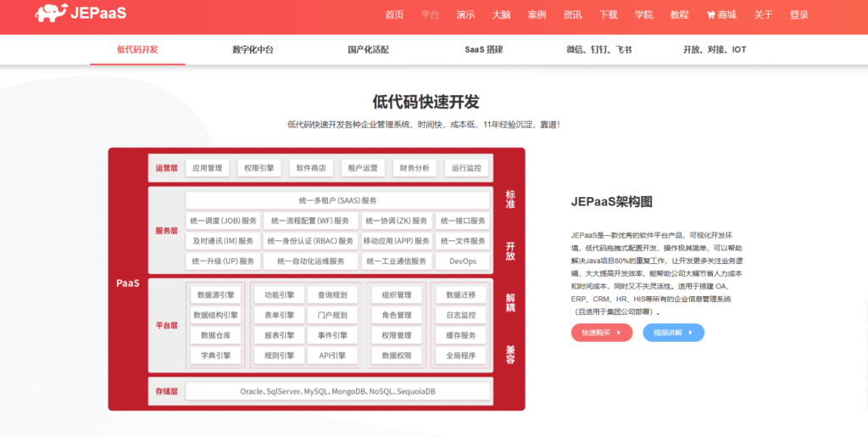Click 统一自动化运维服务 box
Viewport: 868px width, 437px height.
coord(310,261)
